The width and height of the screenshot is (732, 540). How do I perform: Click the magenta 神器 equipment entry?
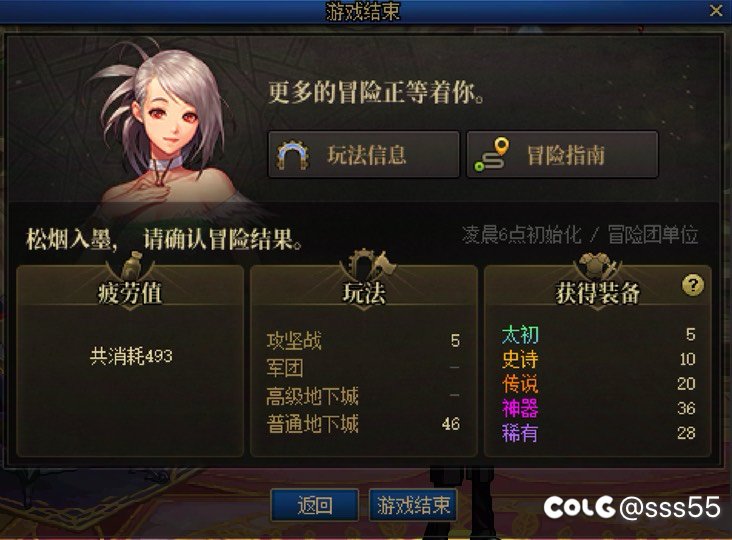[599, 408]
